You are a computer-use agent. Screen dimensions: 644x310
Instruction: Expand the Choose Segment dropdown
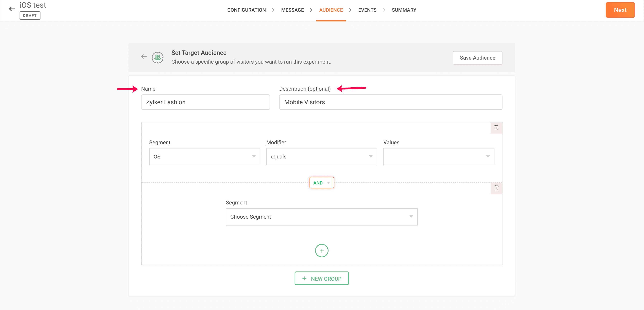point(321,217)
